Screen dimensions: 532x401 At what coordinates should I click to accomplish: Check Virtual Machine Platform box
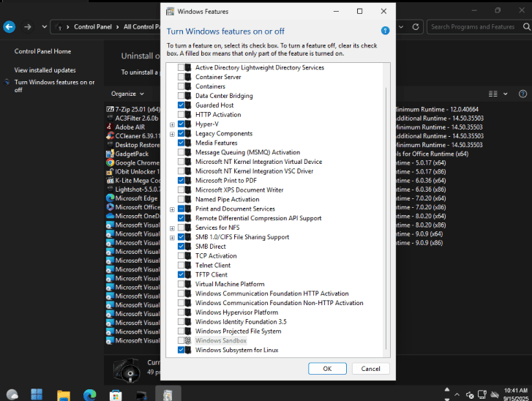tap(181, 284)
